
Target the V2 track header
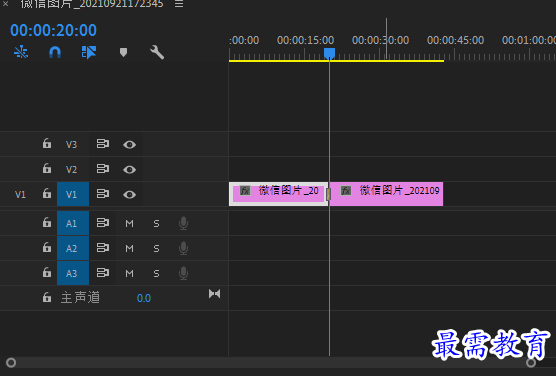click(71, 169)
